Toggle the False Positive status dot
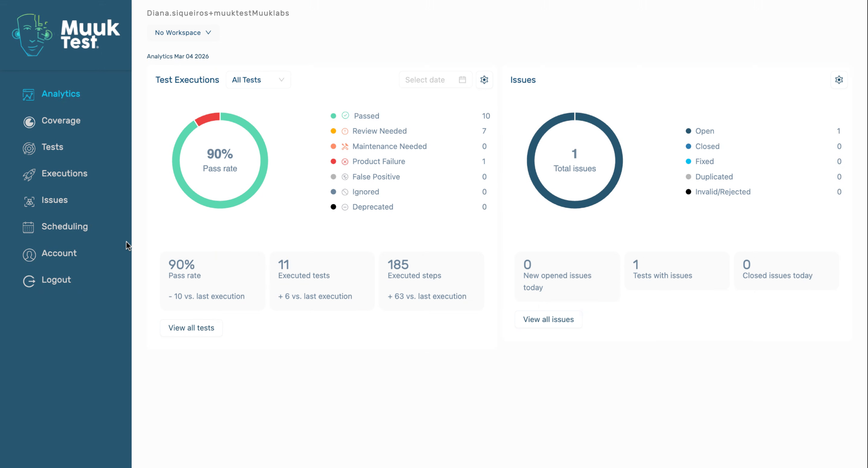 [x=333, y=177]
